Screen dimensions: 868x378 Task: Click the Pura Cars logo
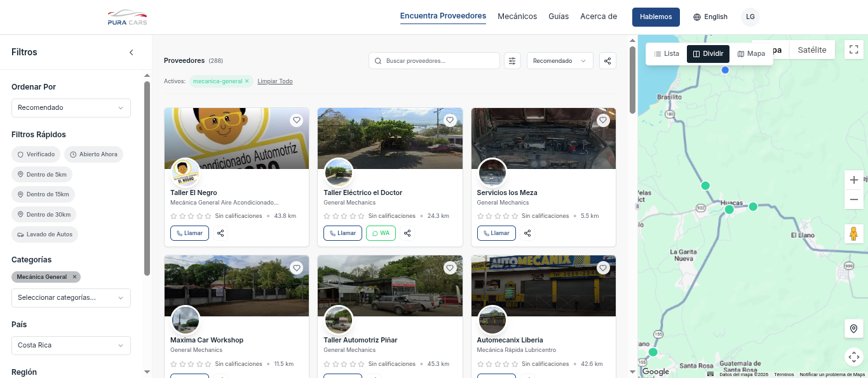(127, 17)
